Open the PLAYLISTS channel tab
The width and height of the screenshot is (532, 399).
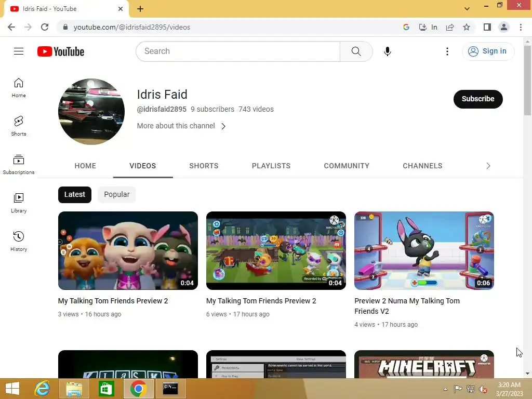pyautogui.click(x=271, y=166)
